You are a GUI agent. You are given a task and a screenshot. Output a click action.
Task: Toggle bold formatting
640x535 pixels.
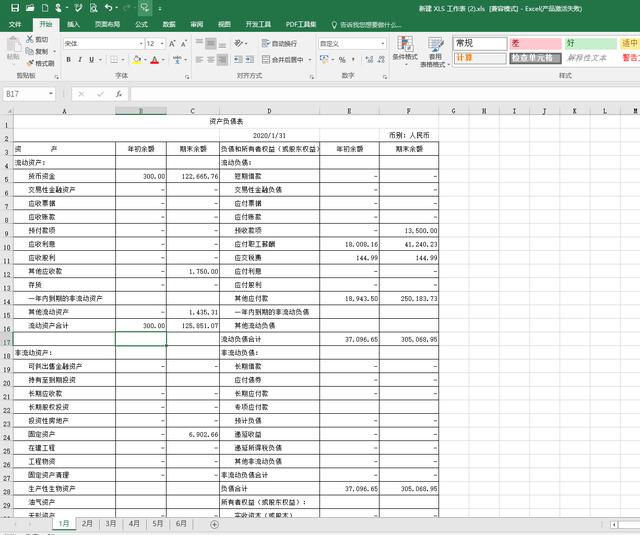pyautogui.click(x=69, y=60)
